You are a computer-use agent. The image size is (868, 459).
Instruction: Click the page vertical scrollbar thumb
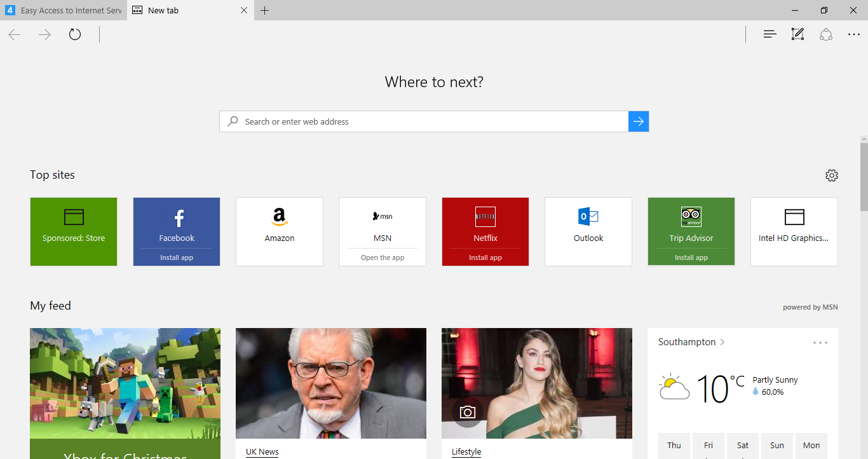pos(864,177)
